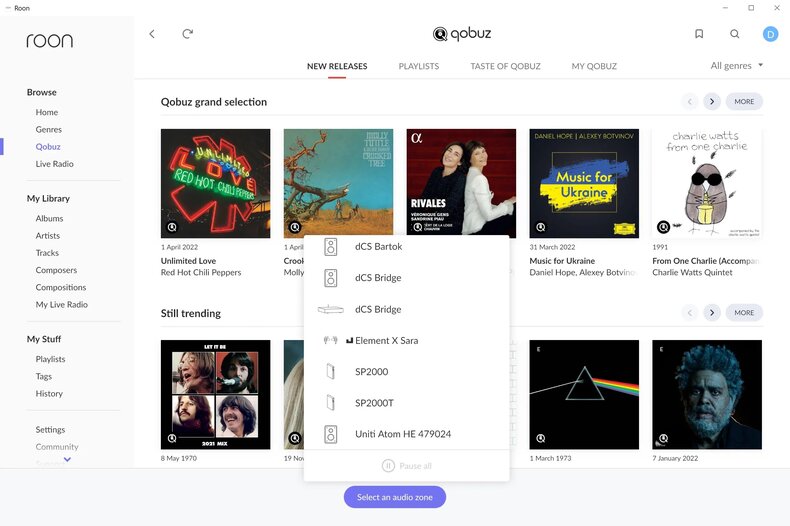Screen dimensions: 790x526
Task: Open the user profile avatar
Action: coord(770,34)
